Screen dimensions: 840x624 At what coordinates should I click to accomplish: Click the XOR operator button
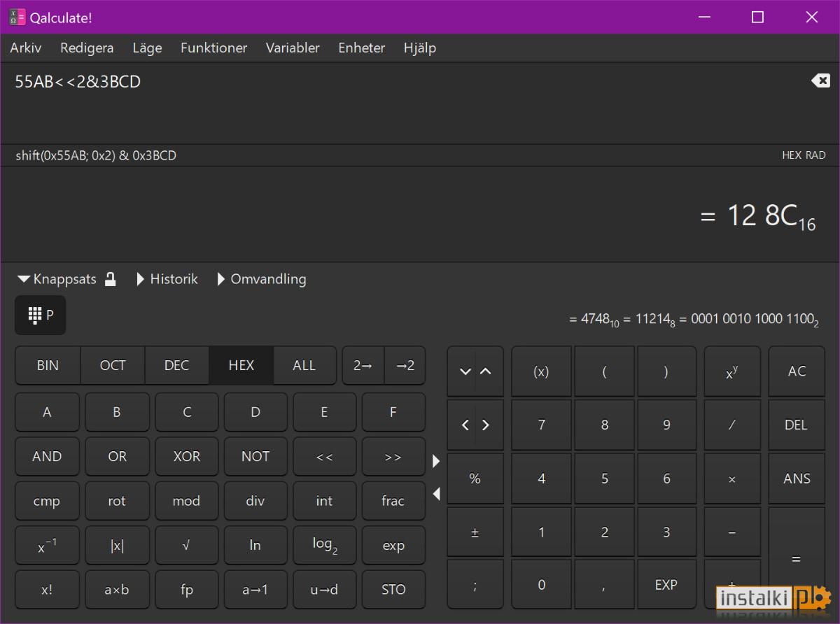(186, 456)
